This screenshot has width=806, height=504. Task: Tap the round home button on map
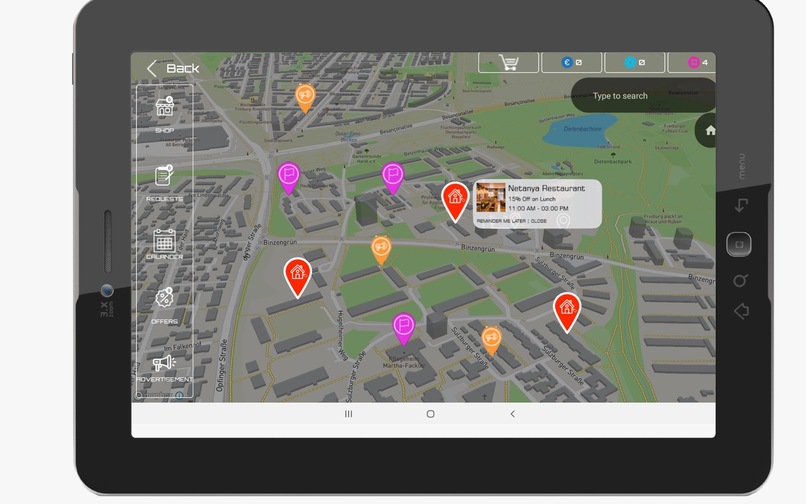(x=706, y=131)
